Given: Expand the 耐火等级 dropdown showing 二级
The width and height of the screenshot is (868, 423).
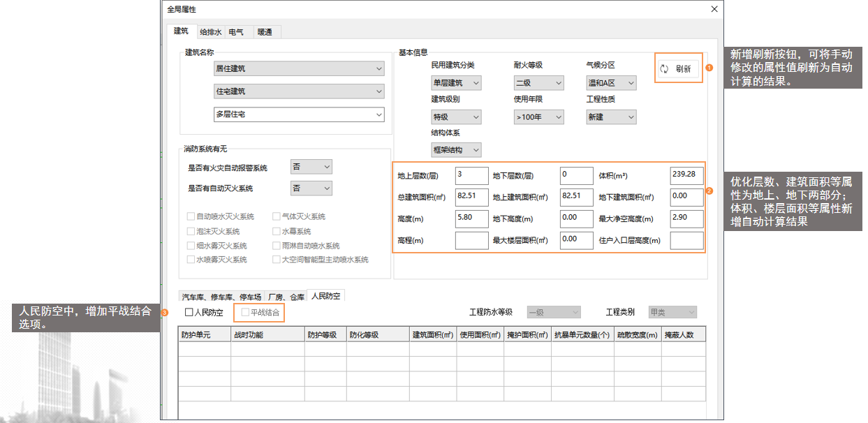Looking at the screenshot, I should pos(538,83).
